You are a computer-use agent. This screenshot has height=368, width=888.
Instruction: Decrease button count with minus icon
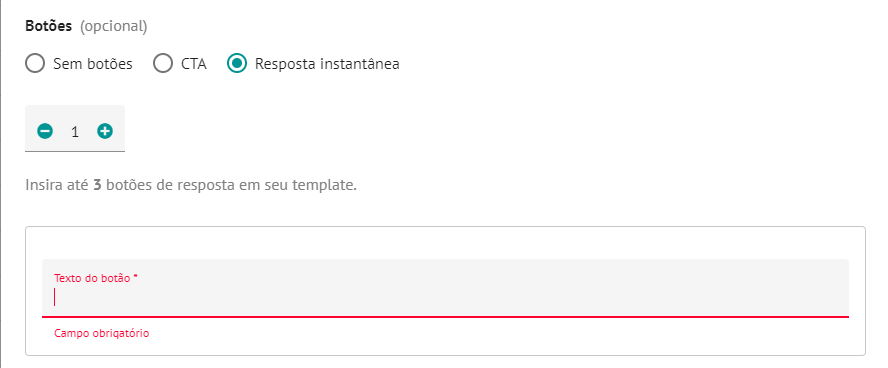pos(45,132)
